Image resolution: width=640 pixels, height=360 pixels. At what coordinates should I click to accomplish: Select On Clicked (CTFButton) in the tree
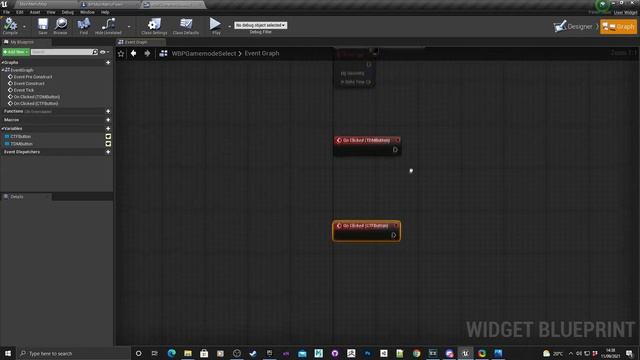36,103
